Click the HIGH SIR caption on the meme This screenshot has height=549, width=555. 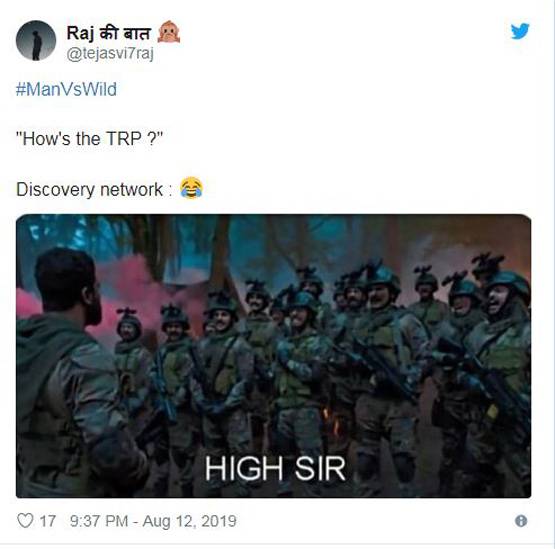click(x=275, y=468)
